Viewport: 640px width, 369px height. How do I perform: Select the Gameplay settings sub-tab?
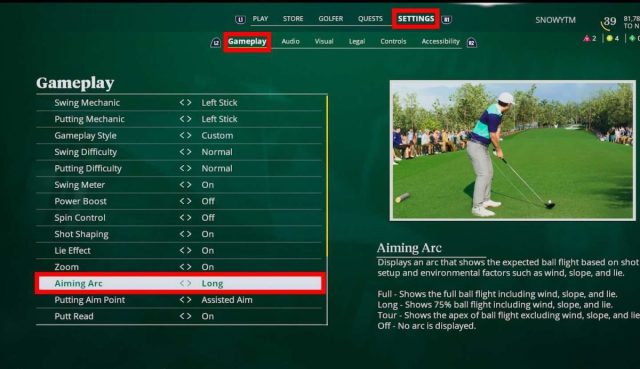(x=247, y=41)
